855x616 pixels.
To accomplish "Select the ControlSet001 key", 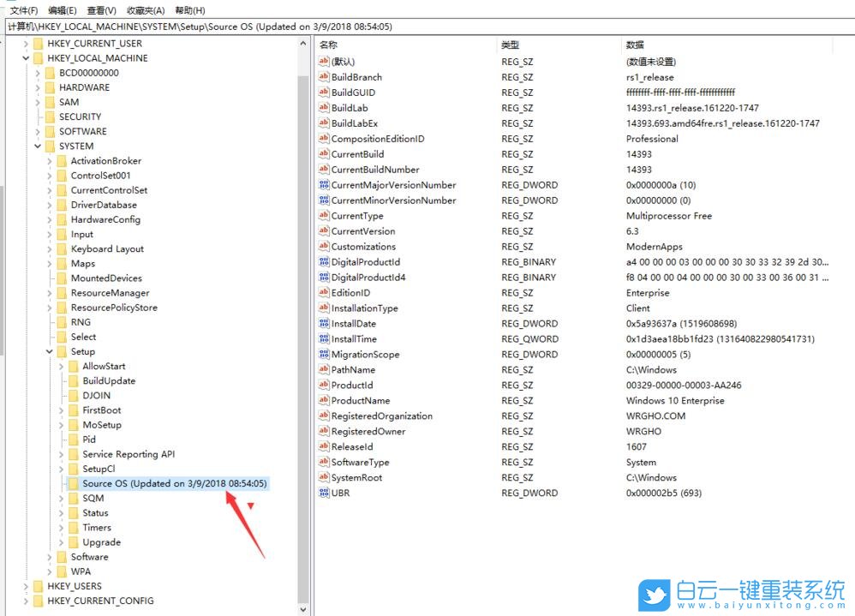I will [100, 176].
